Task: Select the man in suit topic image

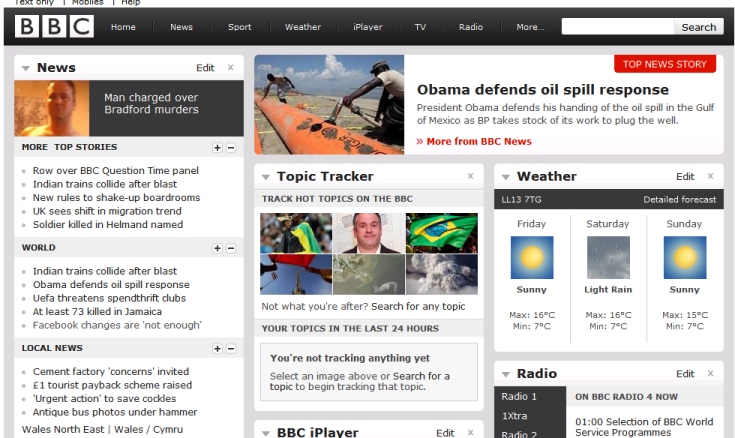Action: click(x=369, y=233)
